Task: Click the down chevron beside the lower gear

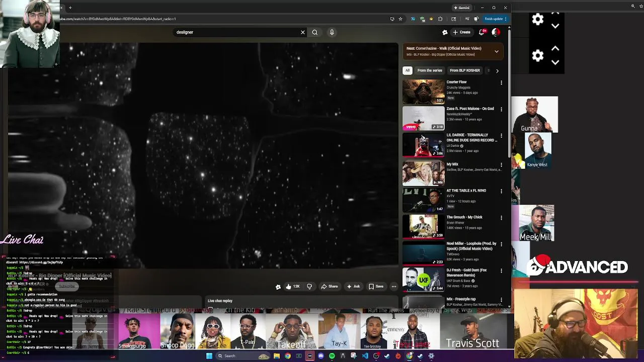Action: [555, 62]
